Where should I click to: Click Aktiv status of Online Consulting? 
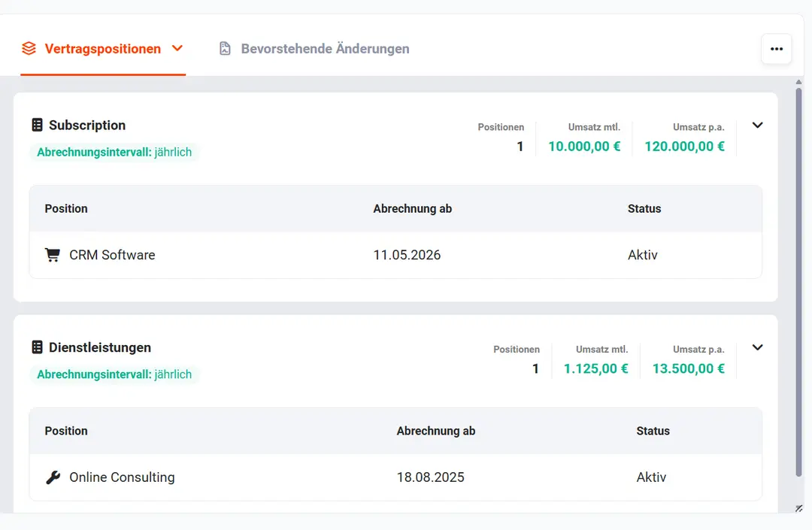pos(651,477)
